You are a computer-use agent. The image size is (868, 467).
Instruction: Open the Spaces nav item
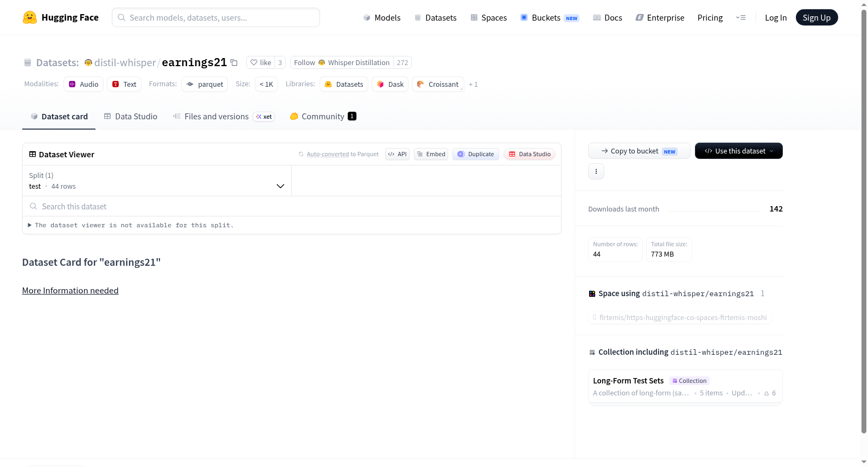pyautogui.click(x=488, y=17)
